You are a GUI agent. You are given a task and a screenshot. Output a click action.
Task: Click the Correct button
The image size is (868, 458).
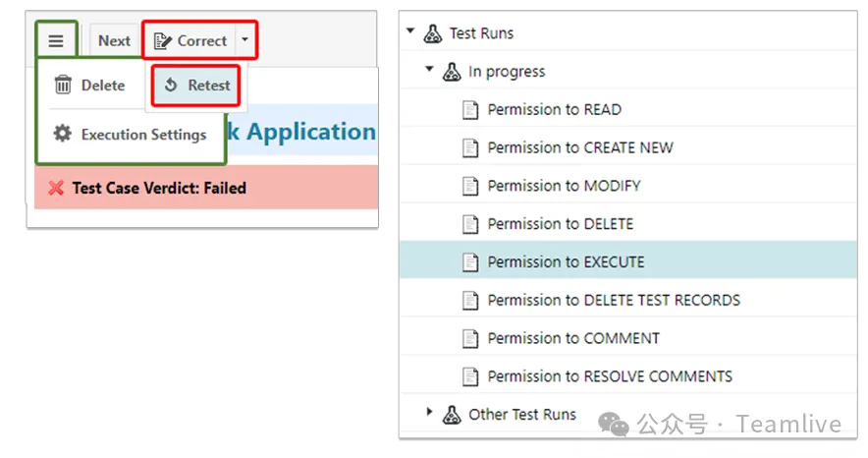190,40
